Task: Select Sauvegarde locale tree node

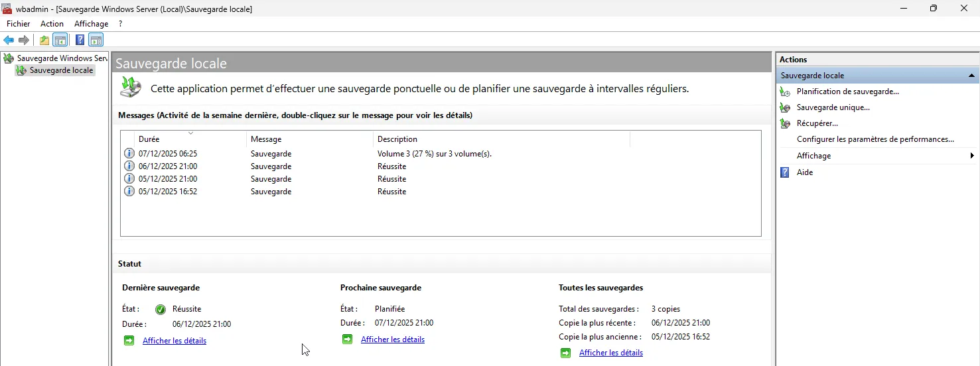Action: point(62,70)
